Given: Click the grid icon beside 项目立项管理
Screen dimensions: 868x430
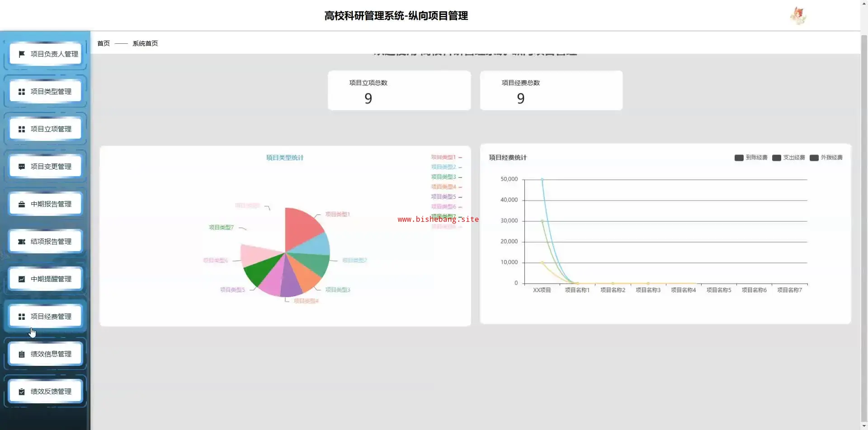Looking at the screenshot, I should 21,129.
